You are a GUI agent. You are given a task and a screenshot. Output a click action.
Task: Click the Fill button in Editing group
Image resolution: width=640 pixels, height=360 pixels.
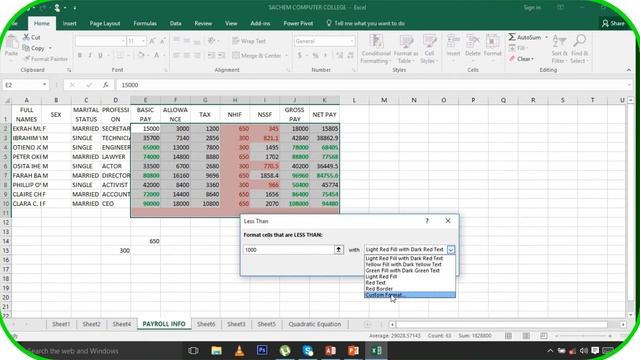[517, 48]
